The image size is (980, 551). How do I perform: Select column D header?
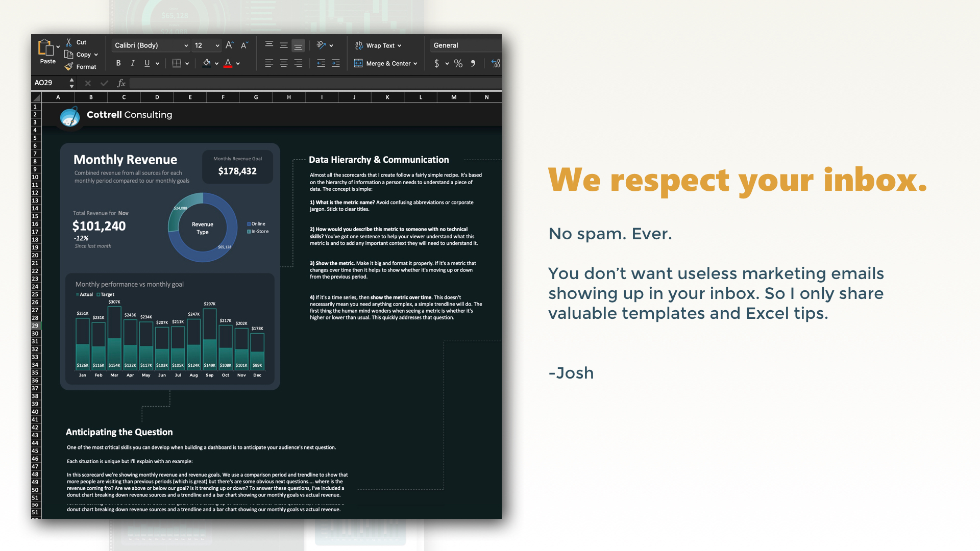point(157,97)
